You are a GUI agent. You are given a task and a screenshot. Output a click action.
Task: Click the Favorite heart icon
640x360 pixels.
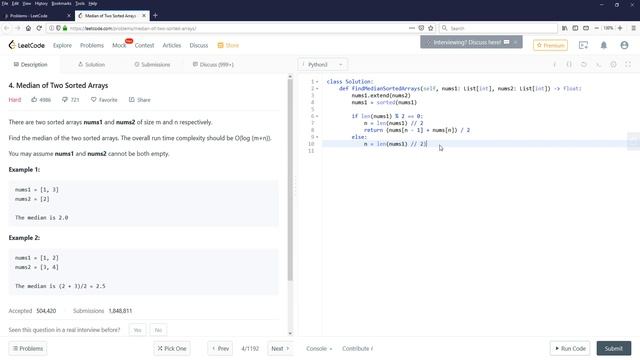click(x=93, y=100)
